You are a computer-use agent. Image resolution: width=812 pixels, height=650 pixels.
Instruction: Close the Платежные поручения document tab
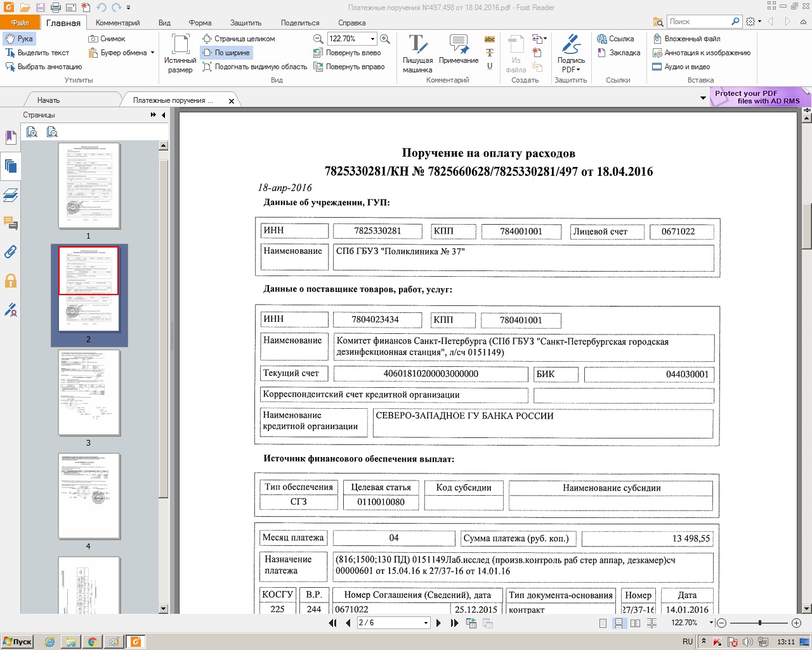point(232,101)
